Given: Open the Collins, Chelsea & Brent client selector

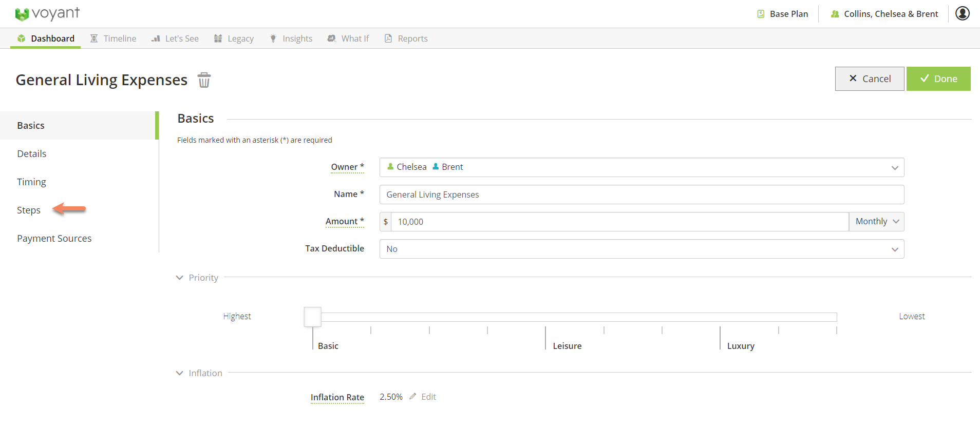Looking at the screenshot, I should click(884, 14).
